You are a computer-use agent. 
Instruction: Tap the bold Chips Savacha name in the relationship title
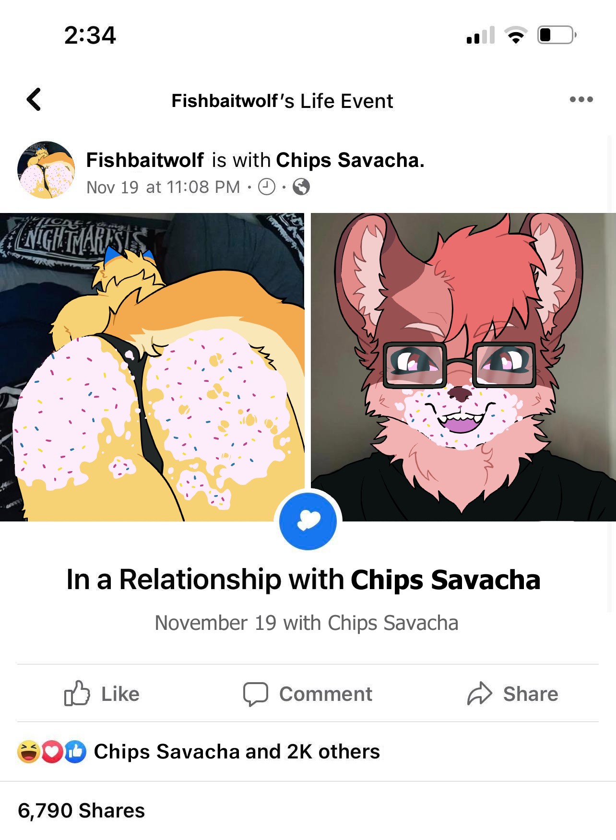(446, 580)
